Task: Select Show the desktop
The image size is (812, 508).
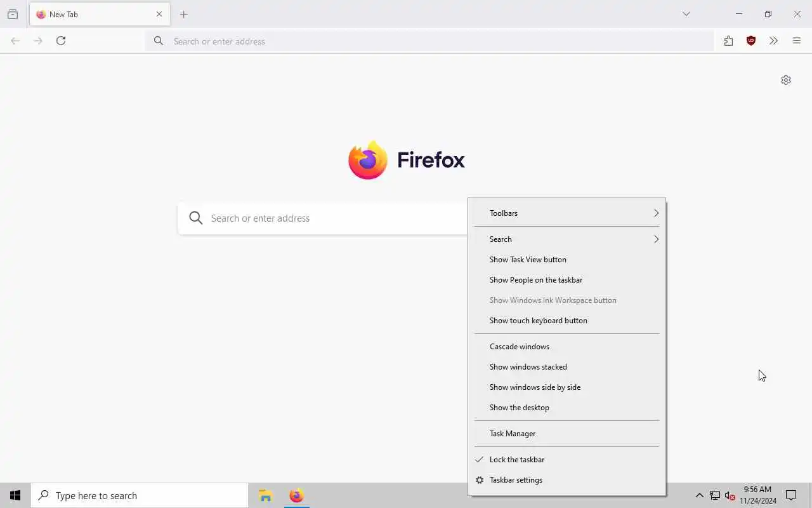Action: click(567, 408)
